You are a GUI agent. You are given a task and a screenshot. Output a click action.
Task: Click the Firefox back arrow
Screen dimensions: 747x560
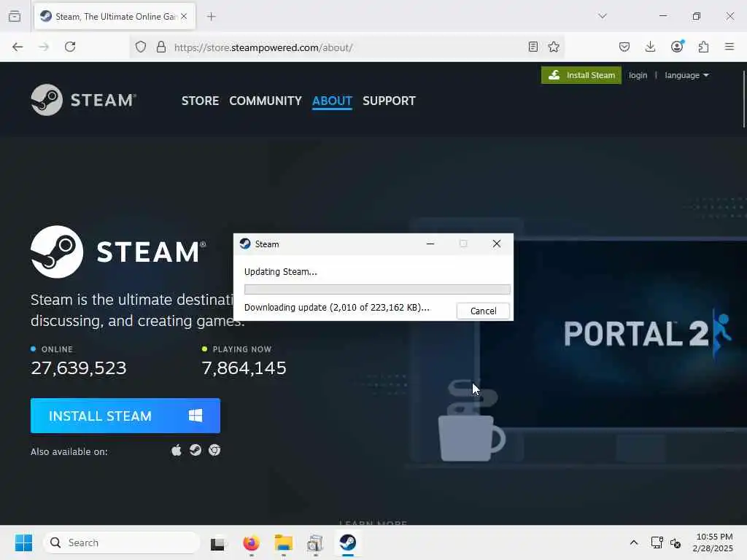pos(18,47)
